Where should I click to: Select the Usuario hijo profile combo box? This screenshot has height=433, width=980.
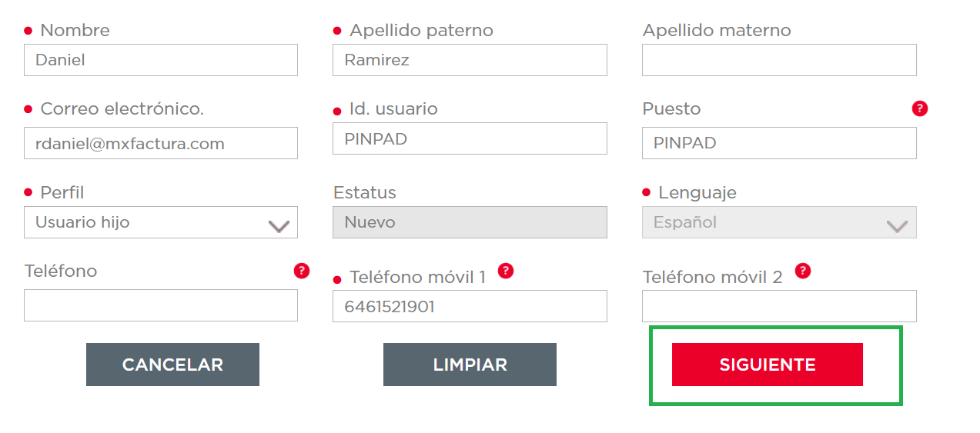[146, 222]
